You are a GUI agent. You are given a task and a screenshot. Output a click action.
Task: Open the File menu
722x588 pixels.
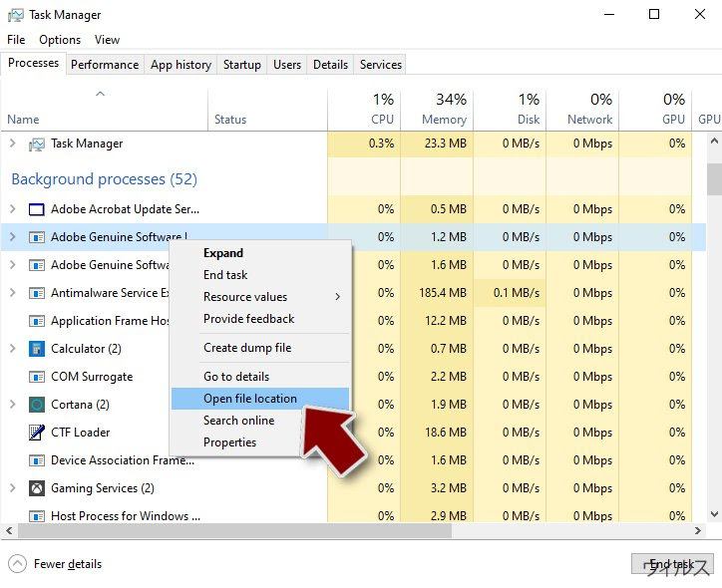point(16,40)
